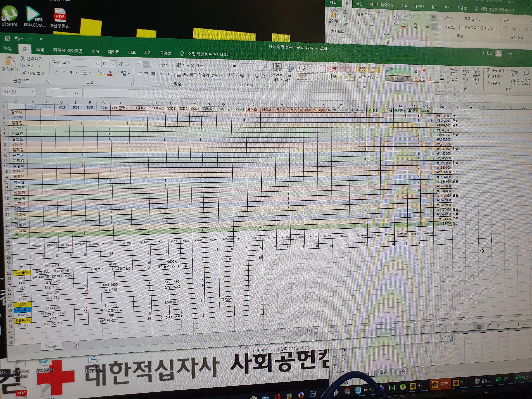Open AutoSum (자동 합계) dropdown arrow
The image size is (532, 399).
pos(507,71)
